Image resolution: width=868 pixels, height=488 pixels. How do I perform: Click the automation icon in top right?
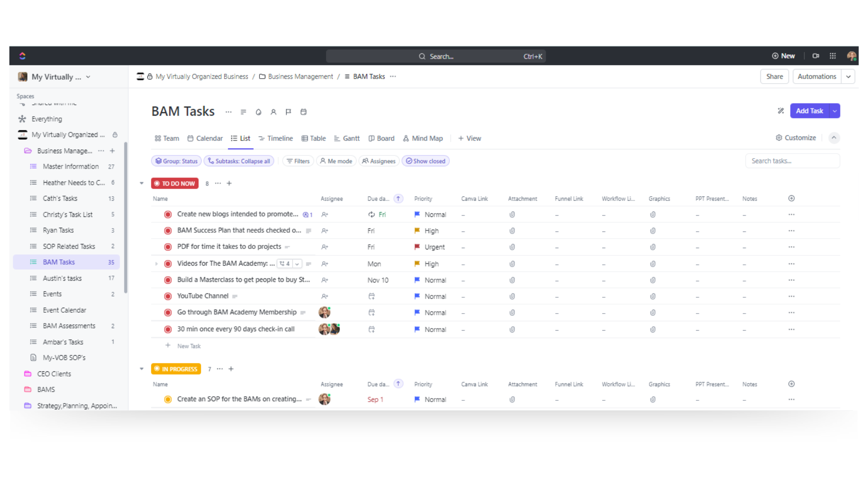coord(817,76)
